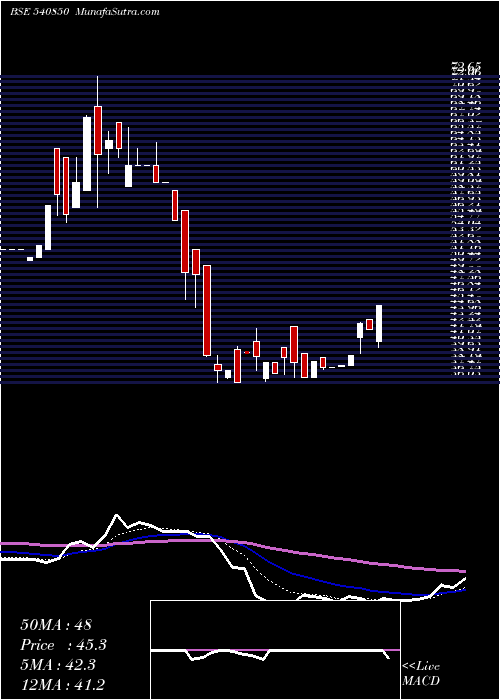The height and width of the screenshot is (700, 500).
Task: Click the MACD inset panel
Action: pyautogui.click(x=275, y=650)
